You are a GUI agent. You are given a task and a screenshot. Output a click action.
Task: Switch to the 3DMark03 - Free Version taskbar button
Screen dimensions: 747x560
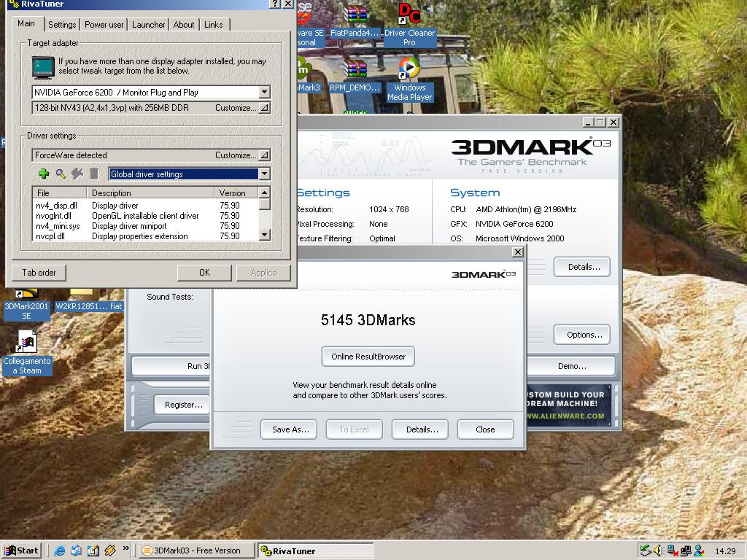point(196,551)
